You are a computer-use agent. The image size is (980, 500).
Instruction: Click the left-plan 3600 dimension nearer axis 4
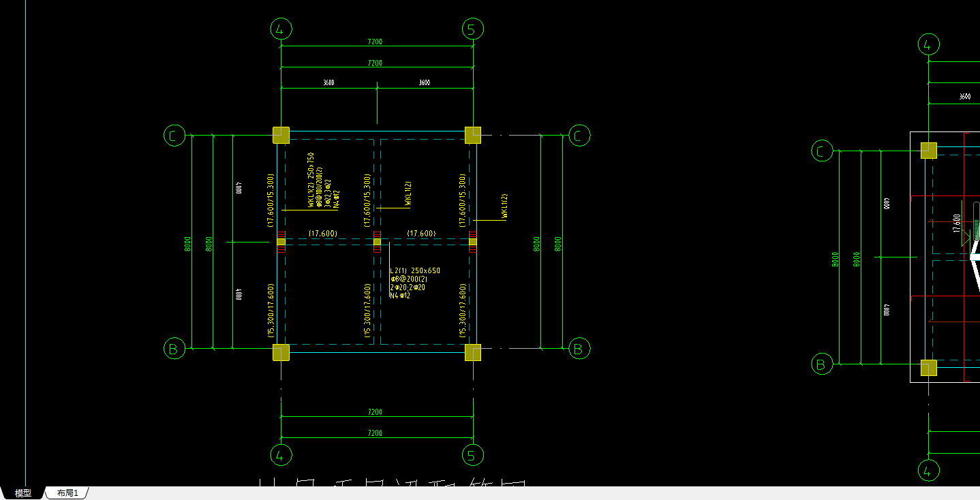[x=328, y=83]
